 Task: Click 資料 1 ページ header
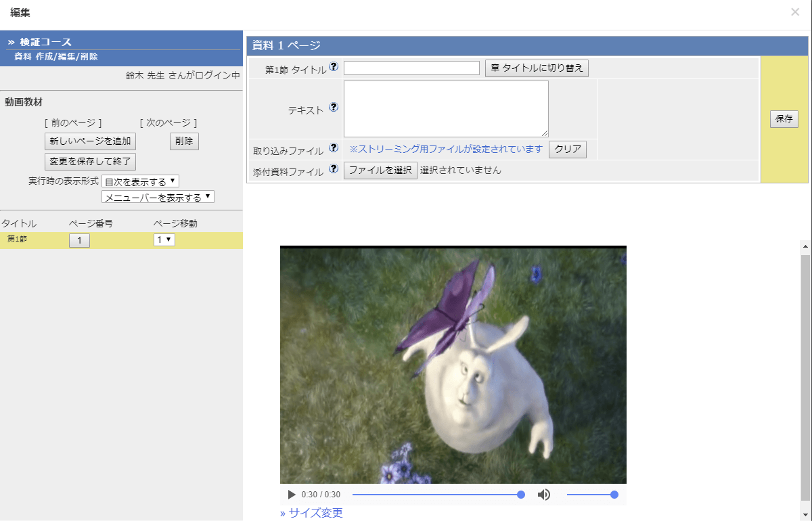pyautogui.click(x=286, y=45)
